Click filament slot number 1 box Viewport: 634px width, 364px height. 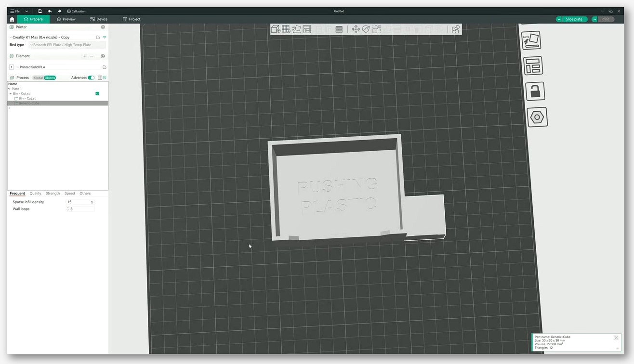pyautogui.click(x=12, y=67)
